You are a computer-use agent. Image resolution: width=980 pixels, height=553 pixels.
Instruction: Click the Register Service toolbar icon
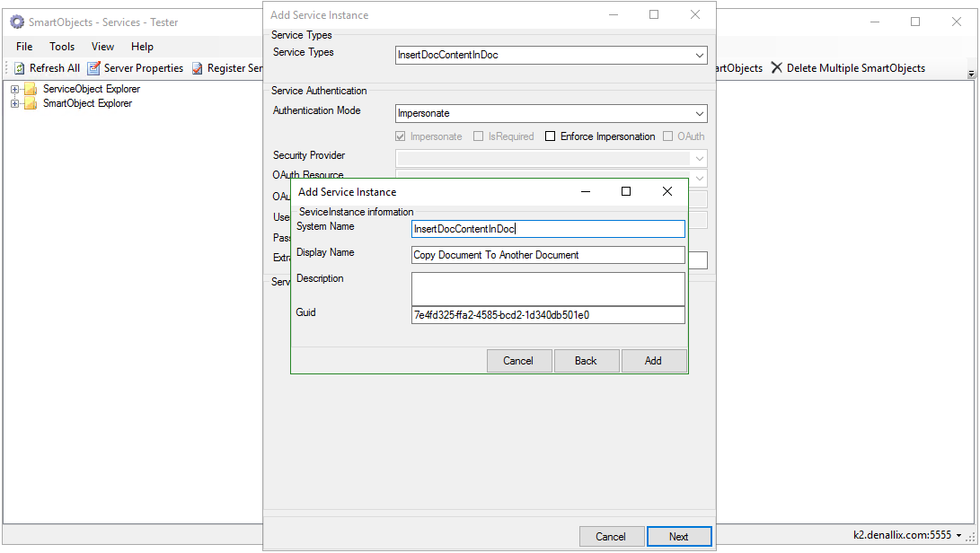tap(197, 68)
